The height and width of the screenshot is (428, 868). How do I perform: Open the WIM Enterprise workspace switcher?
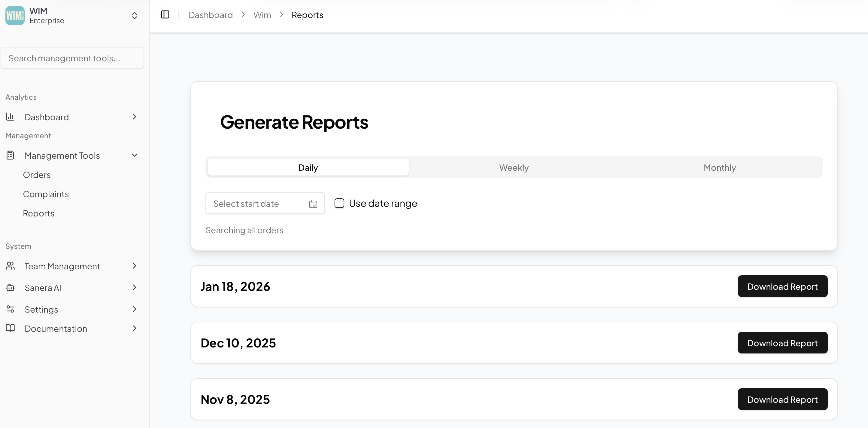click(x=134, y=16)
